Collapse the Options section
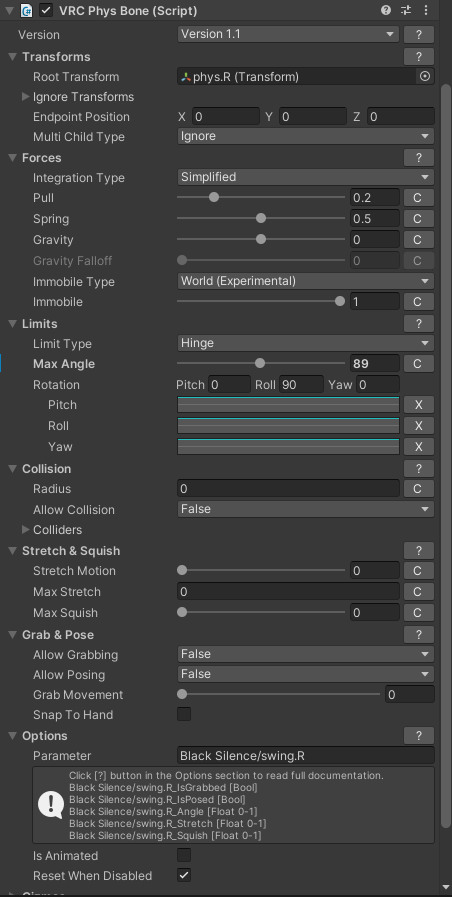This screenshot has height=897, width=452. pos(13,736)
